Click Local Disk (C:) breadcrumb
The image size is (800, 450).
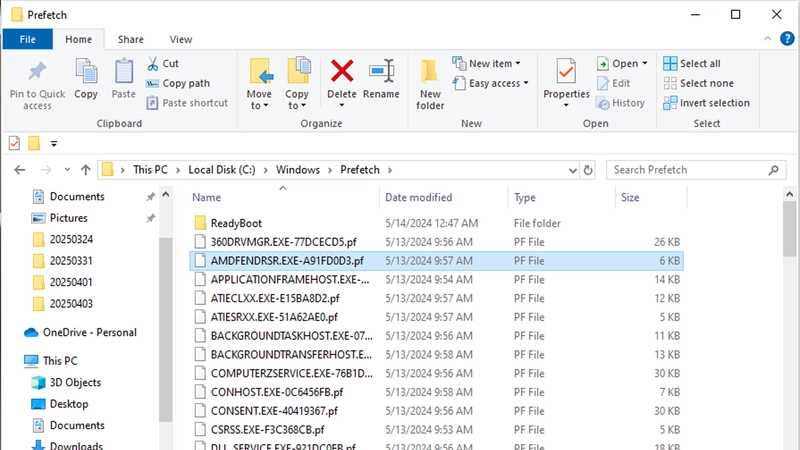tap(221, 170)
